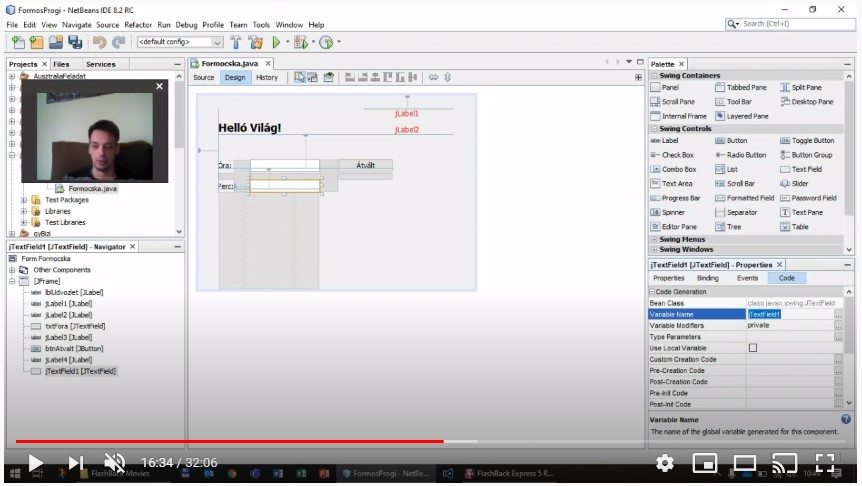
Task: Open the Refactor menu
Action: 138,24
